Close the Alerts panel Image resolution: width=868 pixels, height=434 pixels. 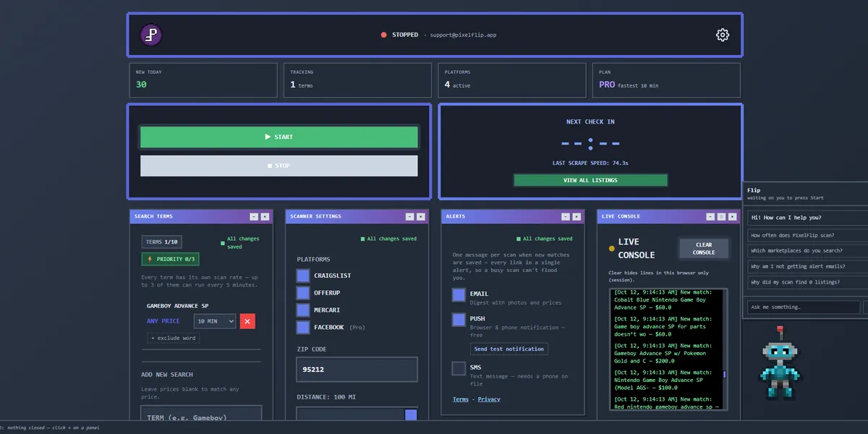(576, 216)
